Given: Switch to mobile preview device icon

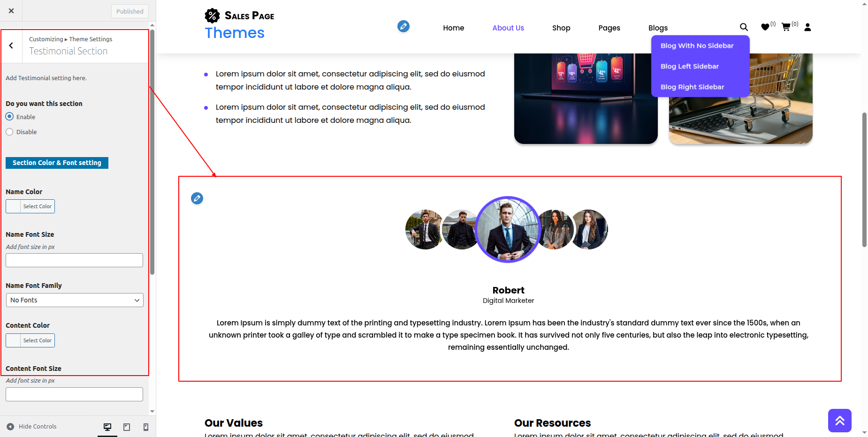Looking at the screenshot, I should pyautogui.click(x=146, y=427).
